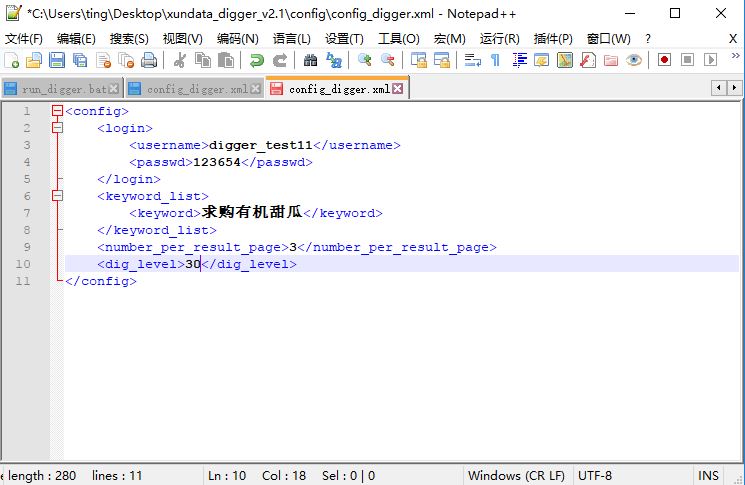Collapse the login element fold marker
Image resolution: width=745 pixels, height=485 pixels.
[x=57, y=128]
